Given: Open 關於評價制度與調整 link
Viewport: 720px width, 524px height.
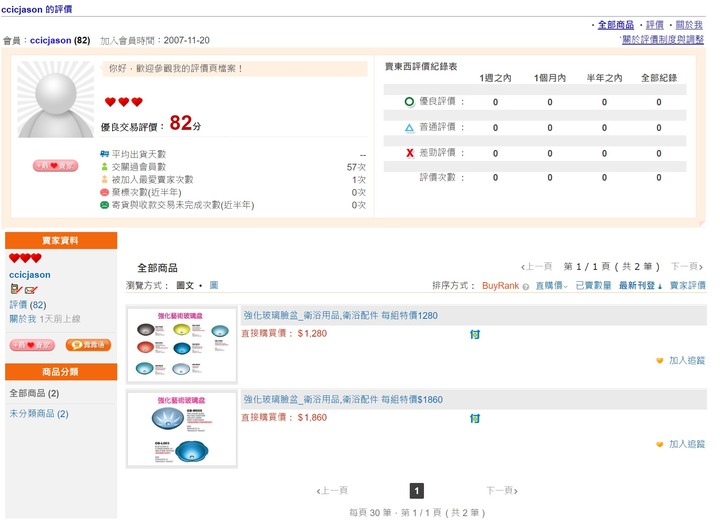Looking at the screenshot, I should 663,39.
